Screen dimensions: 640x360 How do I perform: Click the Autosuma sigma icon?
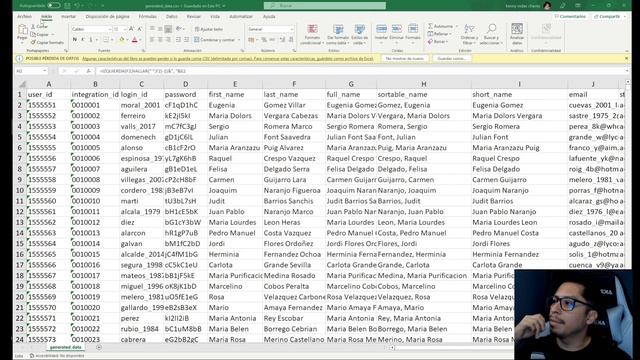pyautogui.click(x=430, y=26)
